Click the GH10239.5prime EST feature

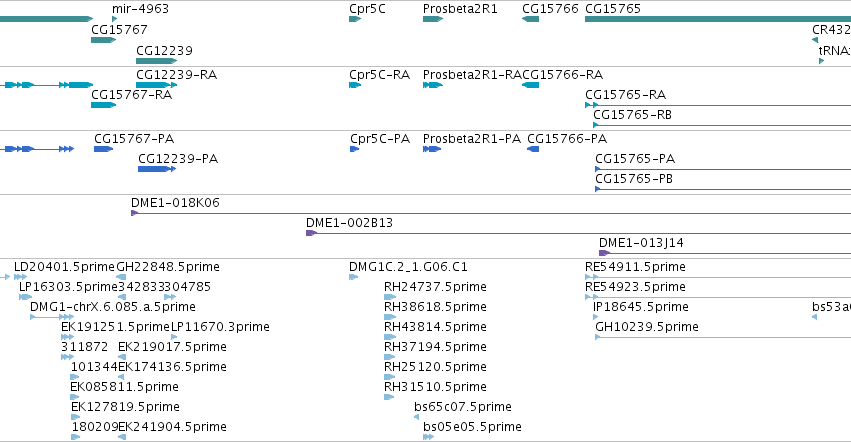[x=723, y=337]
